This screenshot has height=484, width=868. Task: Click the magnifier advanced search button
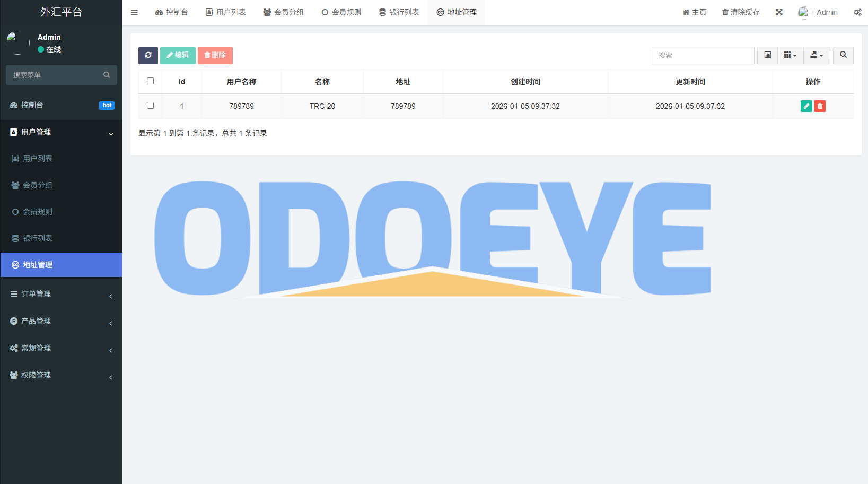(843, 55)
